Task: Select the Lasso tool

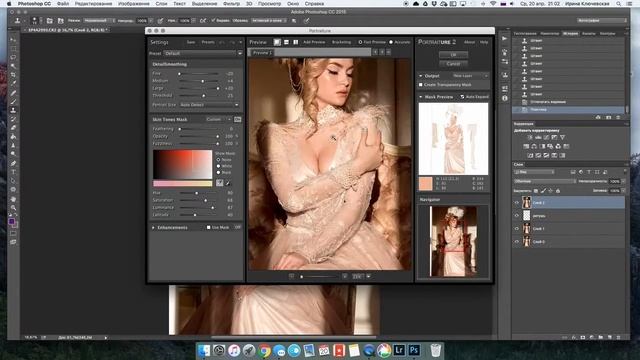Action: click(x=13, y=57)
